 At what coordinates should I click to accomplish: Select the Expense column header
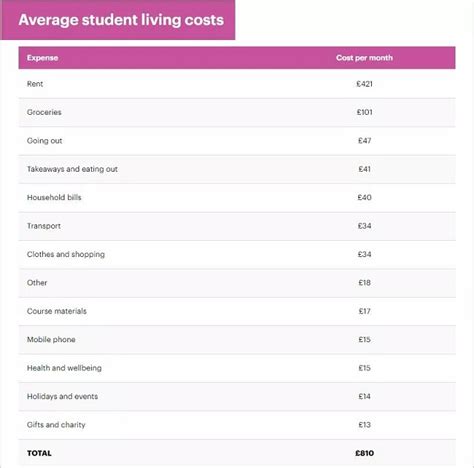point(42,58)
